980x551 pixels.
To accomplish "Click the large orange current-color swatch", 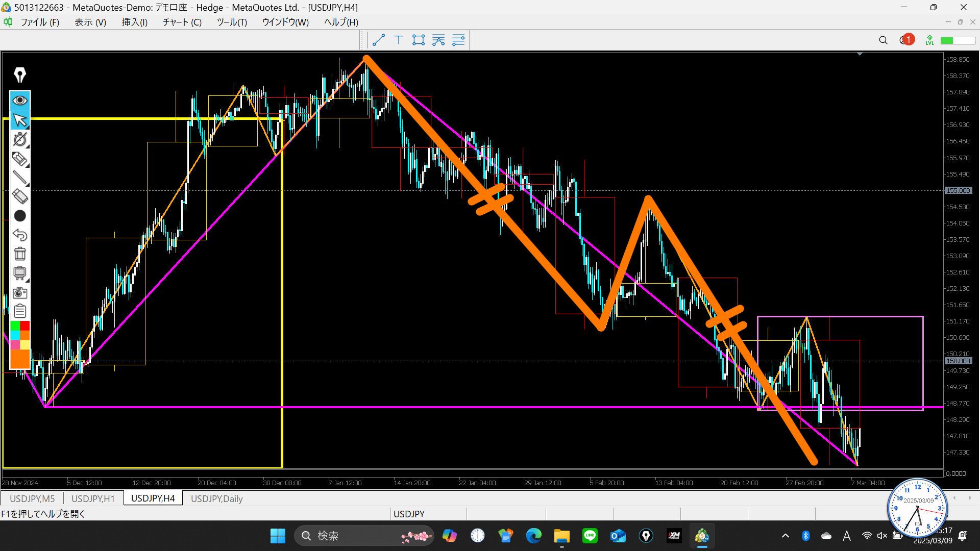I will pos(20,359).
